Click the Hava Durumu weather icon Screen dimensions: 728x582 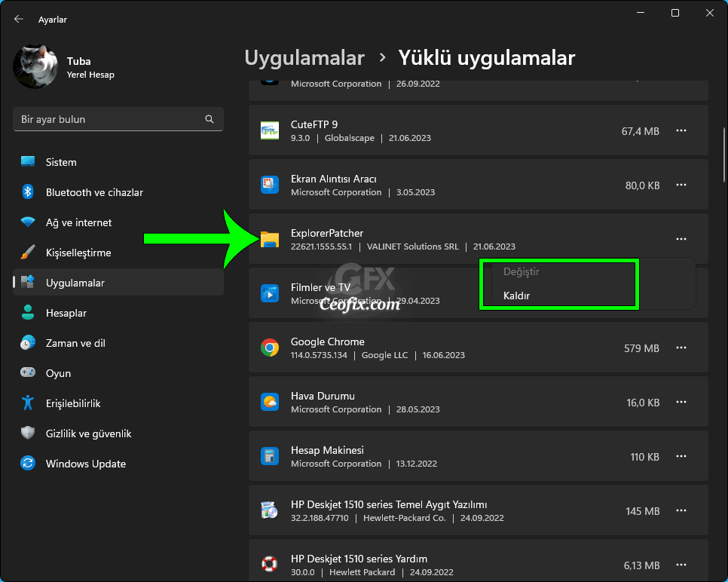269,402
